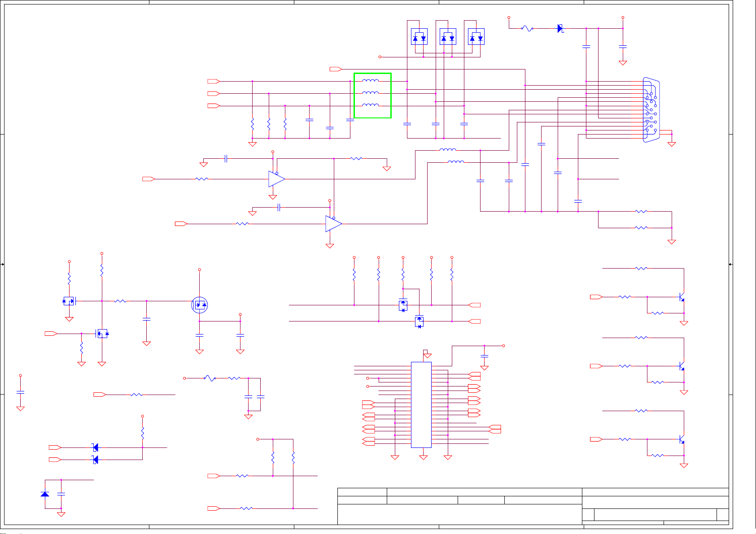Viewport: 756px width, 534px height.
Task: Click the MOSFET with gate resistor to ground
Action: point(102,334)
